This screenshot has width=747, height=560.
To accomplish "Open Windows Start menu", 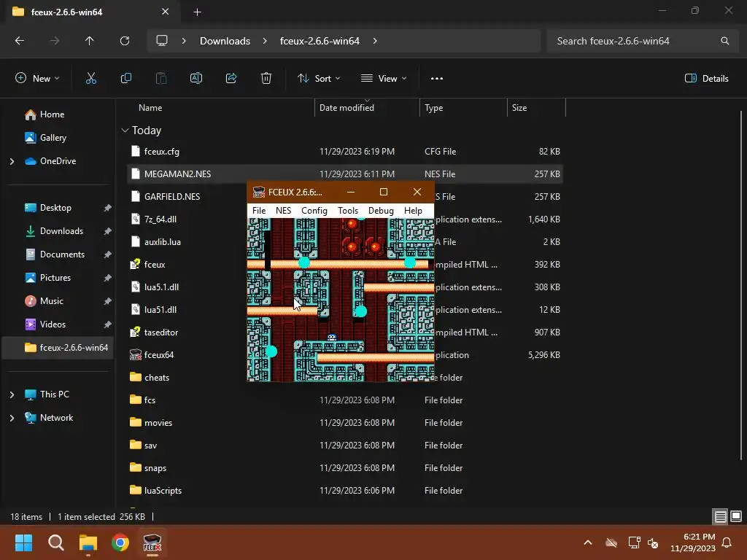I will coord(23,542).
